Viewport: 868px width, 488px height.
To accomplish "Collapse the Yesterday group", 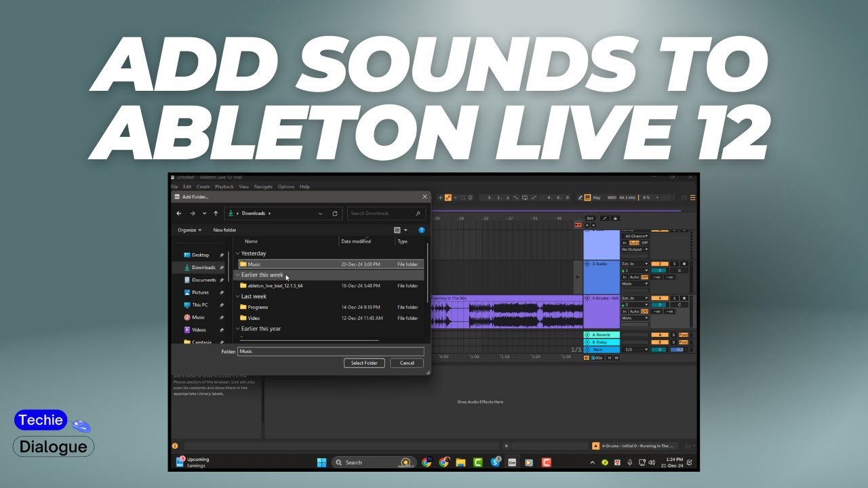I will [237, 253].
